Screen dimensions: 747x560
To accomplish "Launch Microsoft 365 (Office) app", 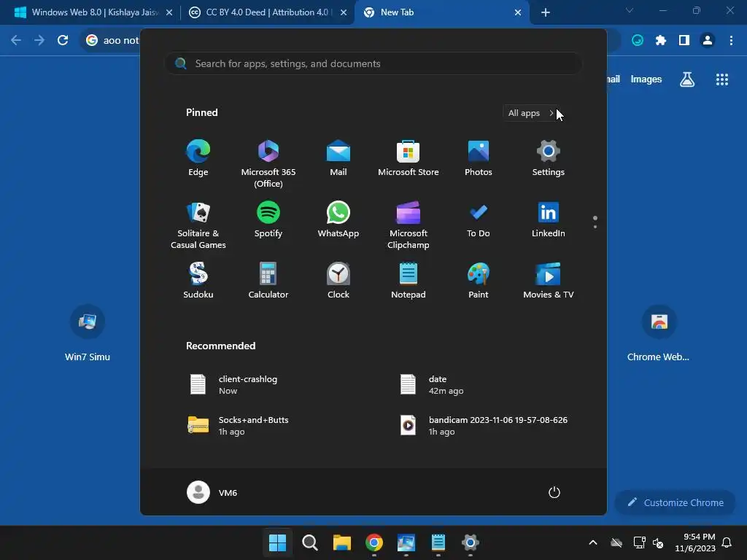I will click(x=268, y=164).
